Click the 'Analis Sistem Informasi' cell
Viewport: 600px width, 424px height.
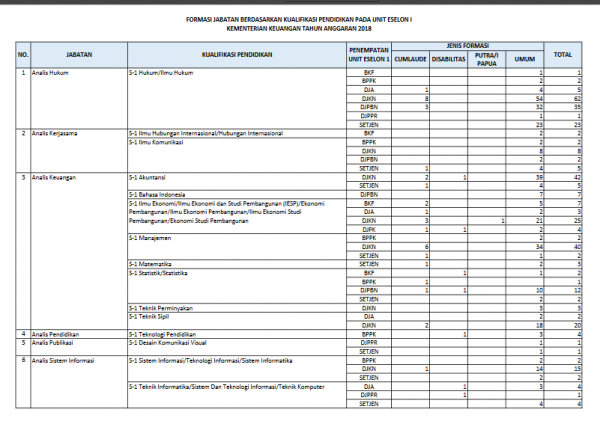point(79,382)
